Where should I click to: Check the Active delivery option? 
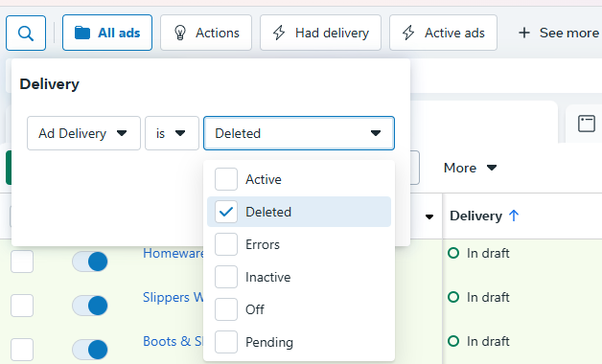point(226,179)
